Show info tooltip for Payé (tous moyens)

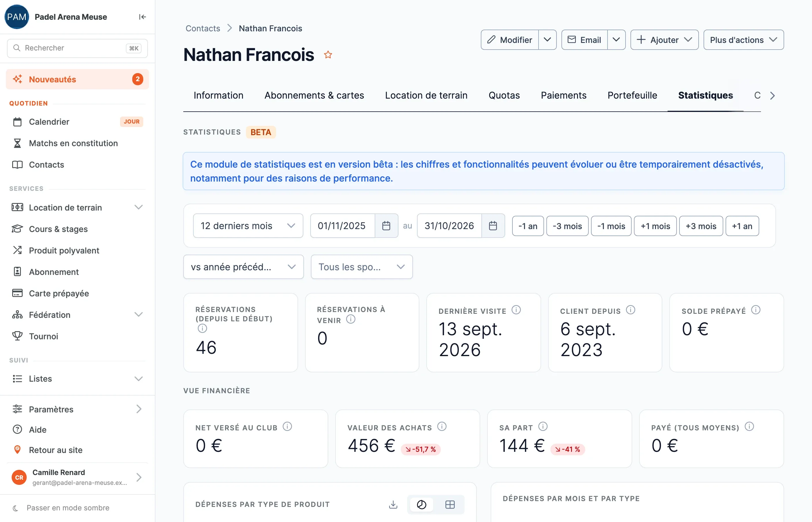click(749, 426)
